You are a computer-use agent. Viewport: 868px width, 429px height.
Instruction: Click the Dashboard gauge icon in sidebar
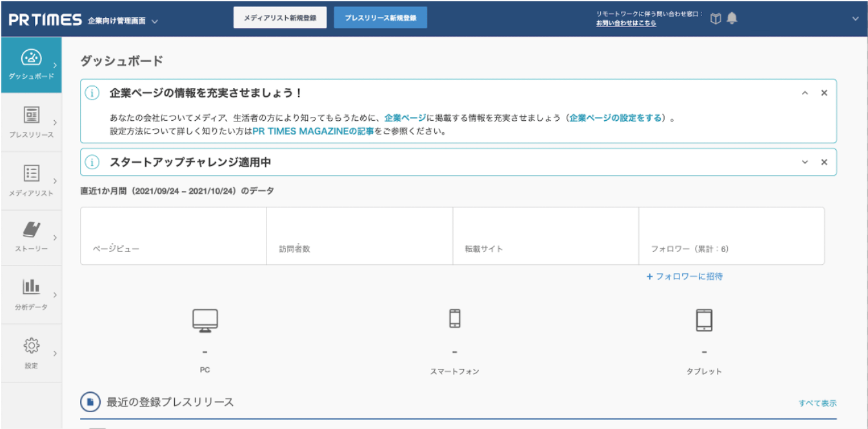click(31, 58)
